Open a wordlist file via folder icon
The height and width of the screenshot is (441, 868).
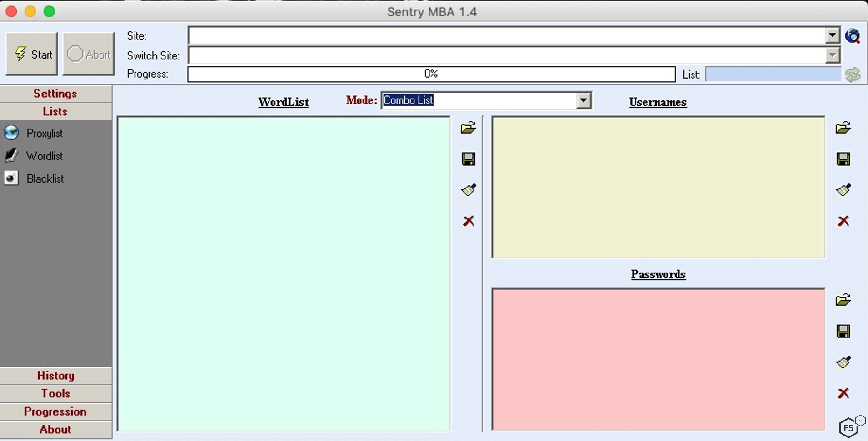coord(468,128)
